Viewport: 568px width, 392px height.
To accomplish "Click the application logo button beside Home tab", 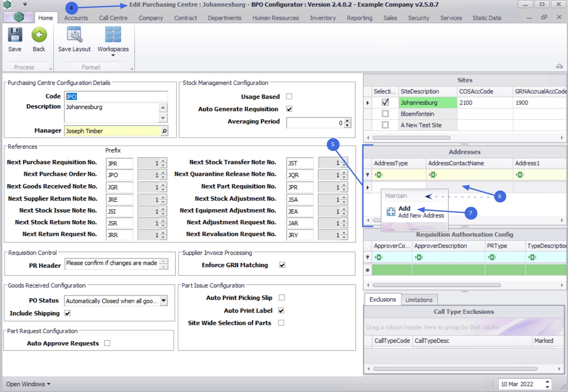I will 18,17.
